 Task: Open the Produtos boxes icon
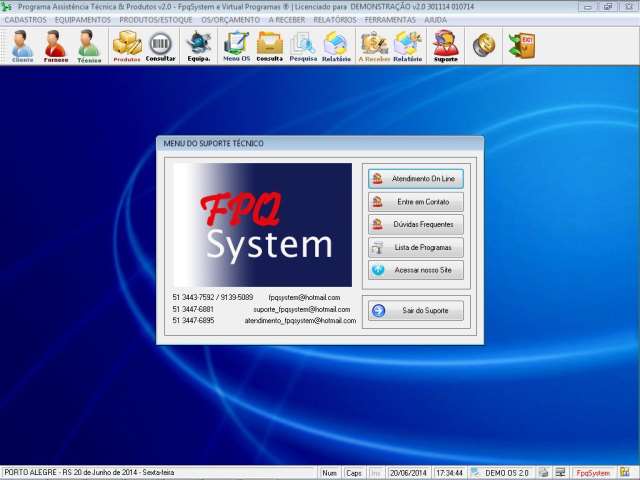click(127, 46)
